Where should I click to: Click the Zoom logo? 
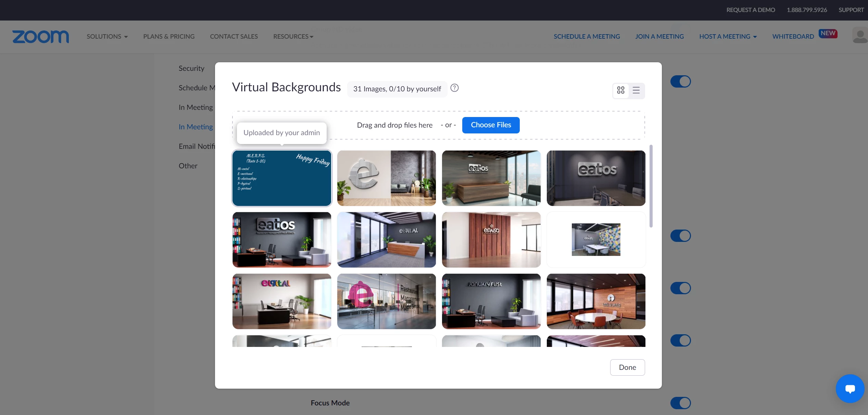(40, 37)
